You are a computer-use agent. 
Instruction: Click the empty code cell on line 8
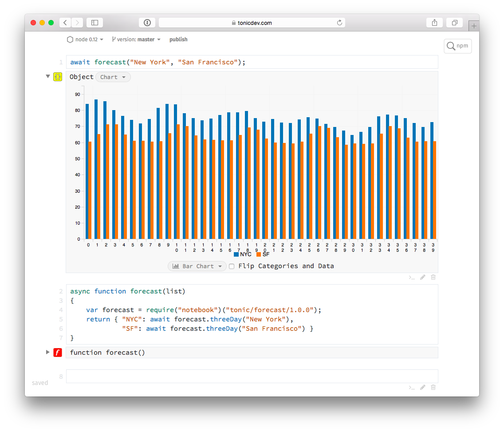252,377
